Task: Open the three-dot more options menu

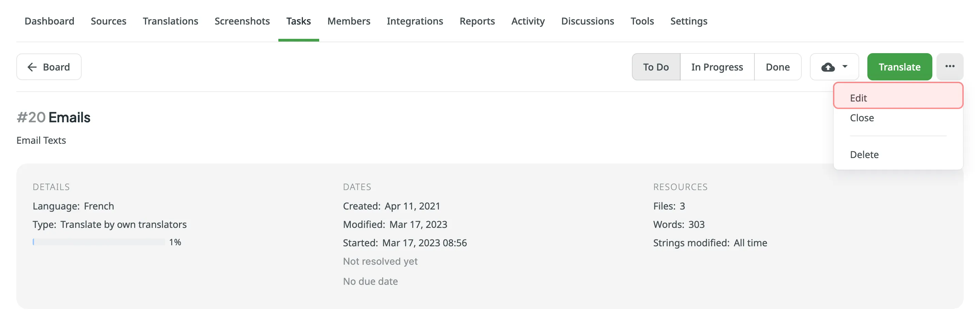Action: [950, 67]
